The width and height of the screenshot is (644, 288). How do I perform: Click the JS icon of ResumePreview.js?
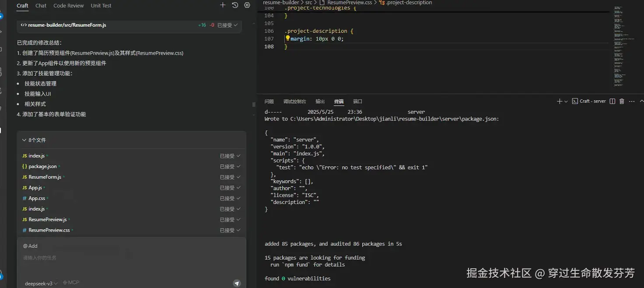tap(24, 219)
